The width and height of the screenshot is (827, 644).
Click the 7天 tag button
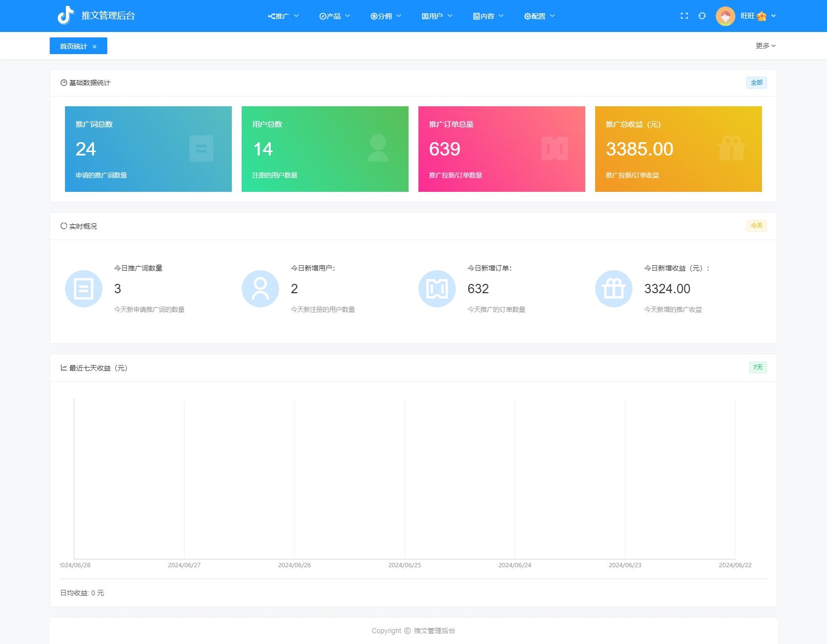tap(758, 368)
